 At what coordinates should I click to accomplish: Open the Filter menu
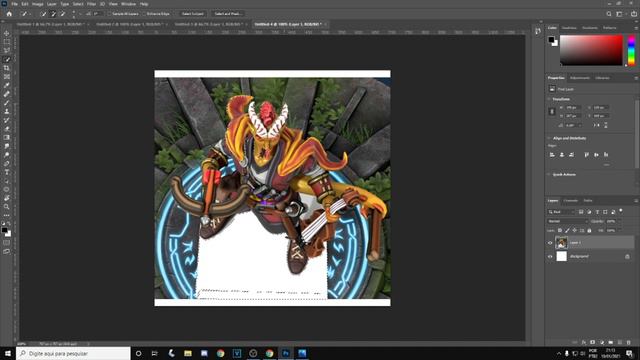(x=91, y=4)
